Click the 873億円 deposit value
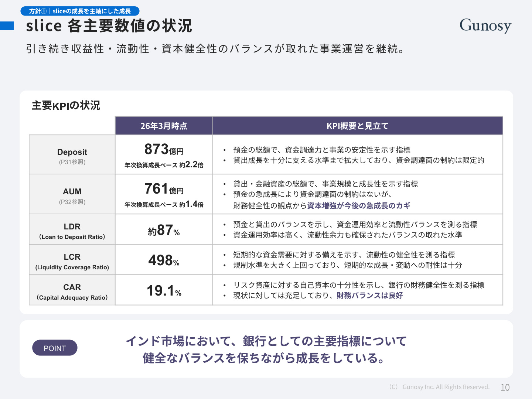 point(164,149)
